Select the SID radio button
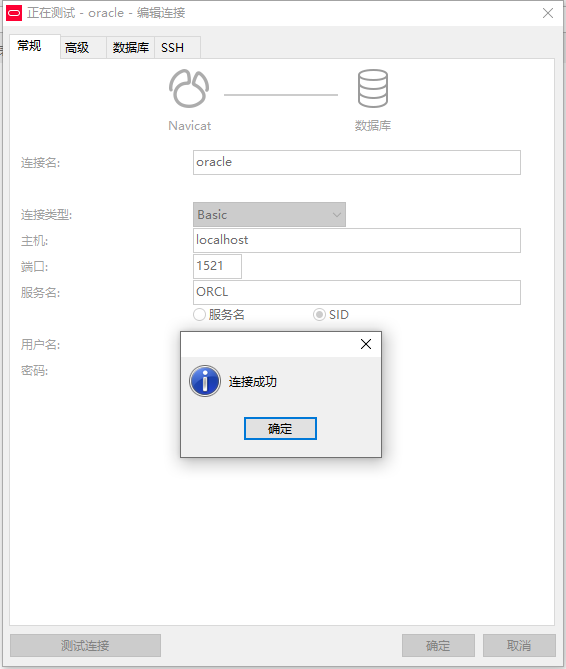 pos(319,315)
